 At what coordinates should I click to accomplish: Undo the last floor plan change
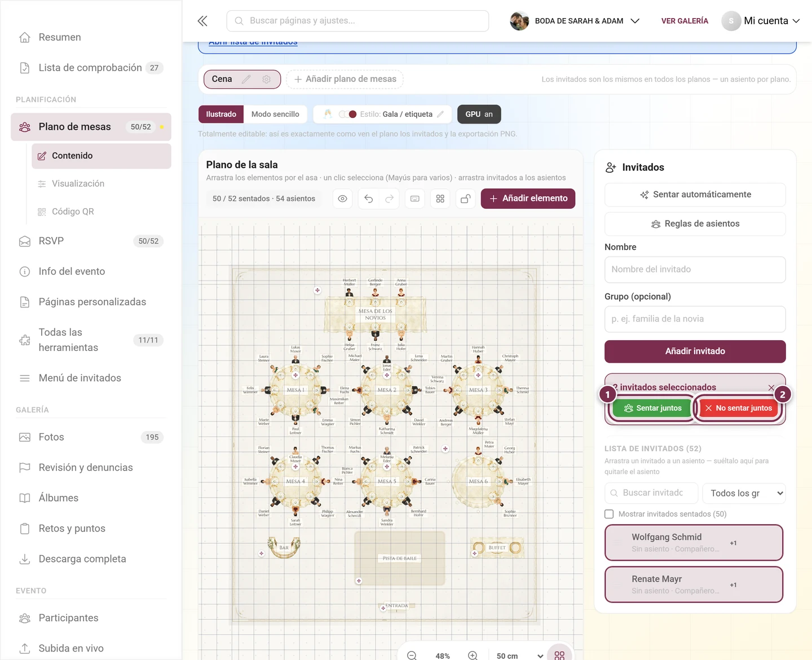(x=369, y=199)
